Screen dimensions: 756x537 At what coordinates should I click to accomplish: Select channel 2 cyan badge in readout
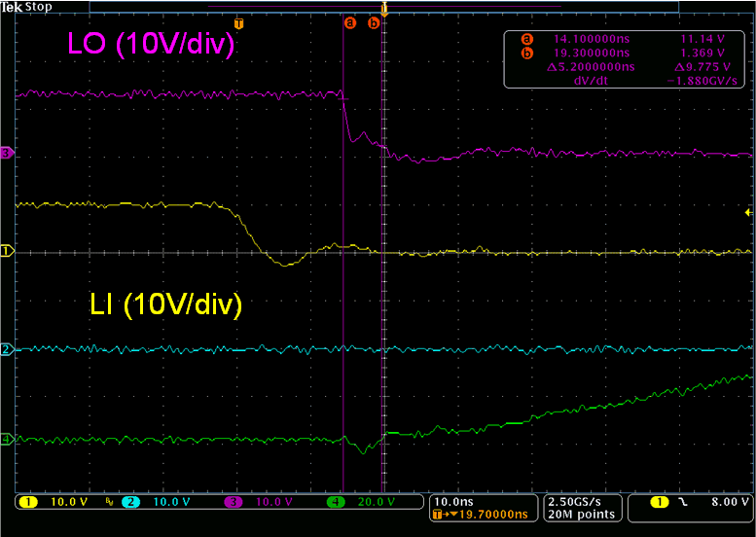[130, 502]
